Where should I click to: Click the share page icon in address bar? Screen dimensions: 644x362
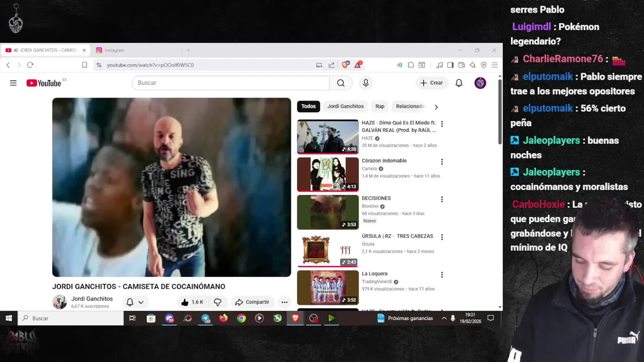point(332,65)
